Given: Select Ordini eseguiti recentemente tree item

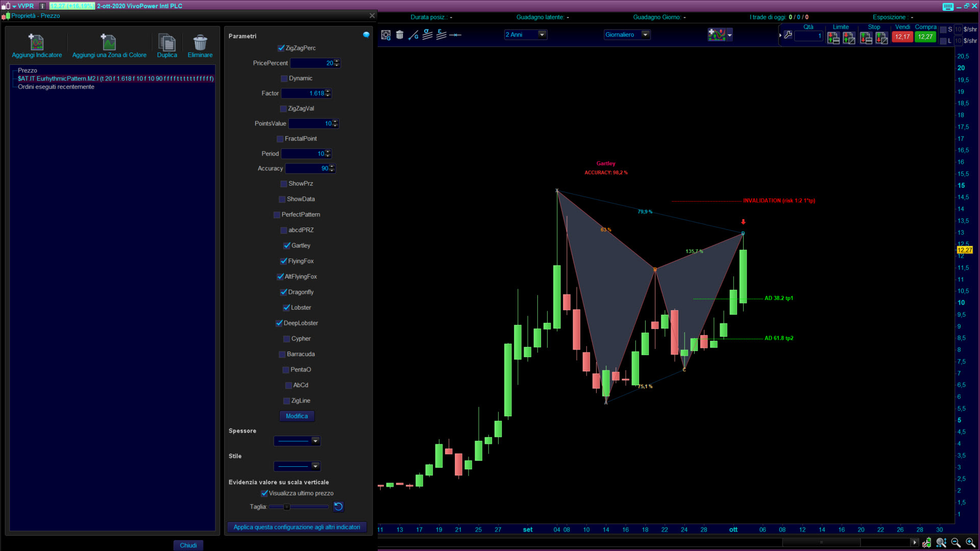Looking at the screenshot, I should pyautogui.click(x=56, y=87).
